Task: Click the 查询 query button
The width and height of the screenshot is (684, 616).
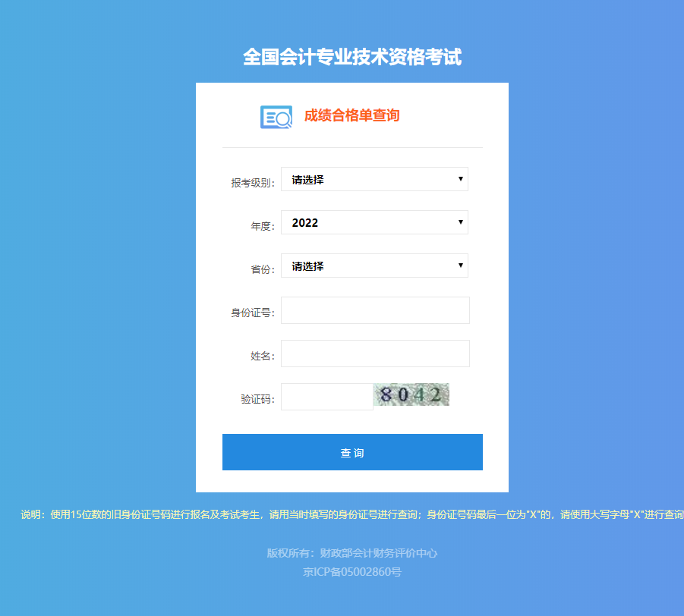Action: (x=352, y=451)
